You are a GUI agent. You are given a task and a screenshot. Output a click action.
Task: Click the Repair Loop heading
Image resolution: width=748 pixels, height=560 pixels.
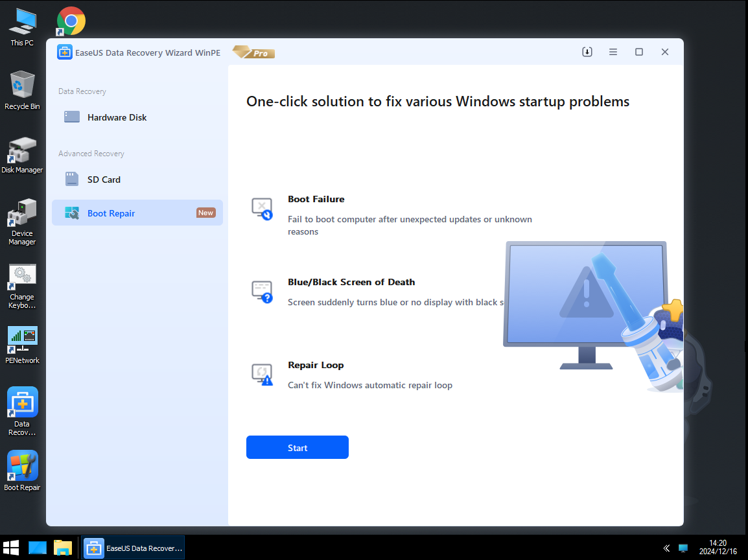(x=315, y=366)
